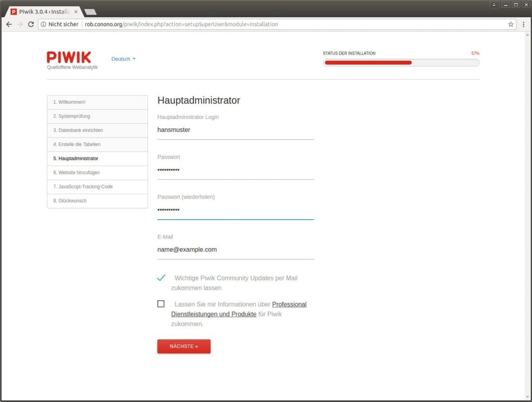Open the Chrome three-dot menu
532x402 pixels.
(x=524, y=24)
